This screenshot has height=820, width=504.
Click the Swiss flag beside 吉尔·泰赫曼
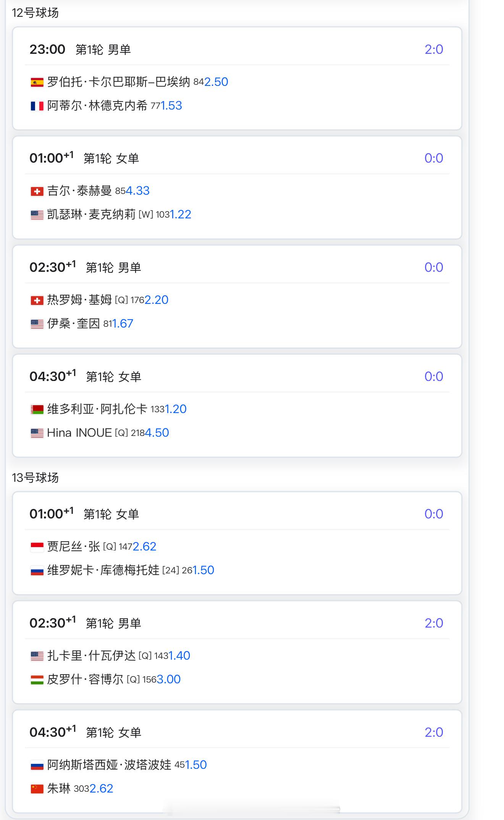(x=37, y=191)
